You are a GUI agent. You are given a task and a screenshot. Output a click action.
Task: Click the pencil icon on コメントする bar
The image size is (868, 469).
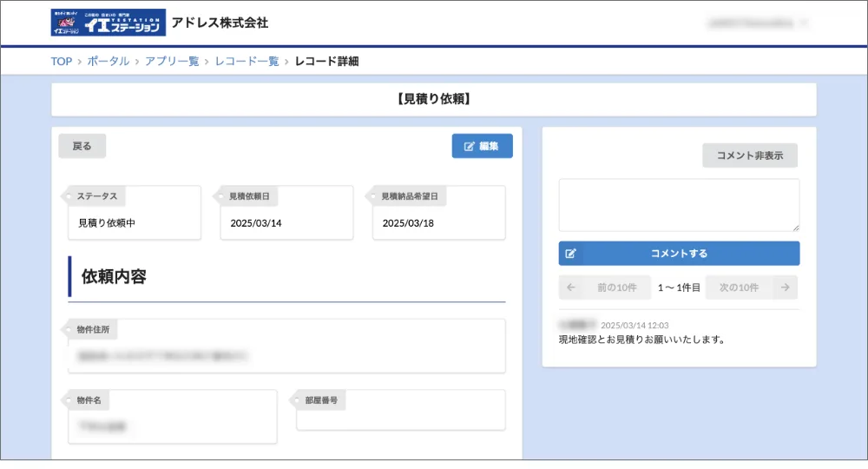pyautogui.click(x=570, y=254)
